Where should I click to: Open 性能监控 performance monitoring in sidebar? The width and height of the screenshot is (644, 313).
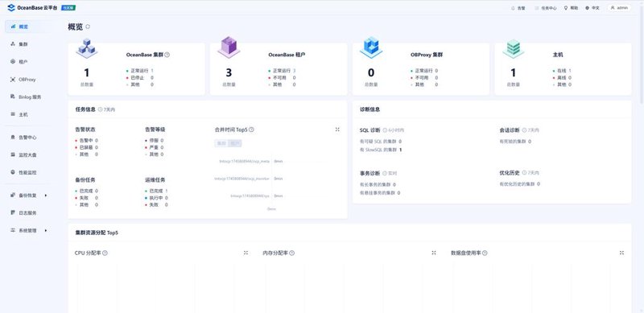click(23, 172)
